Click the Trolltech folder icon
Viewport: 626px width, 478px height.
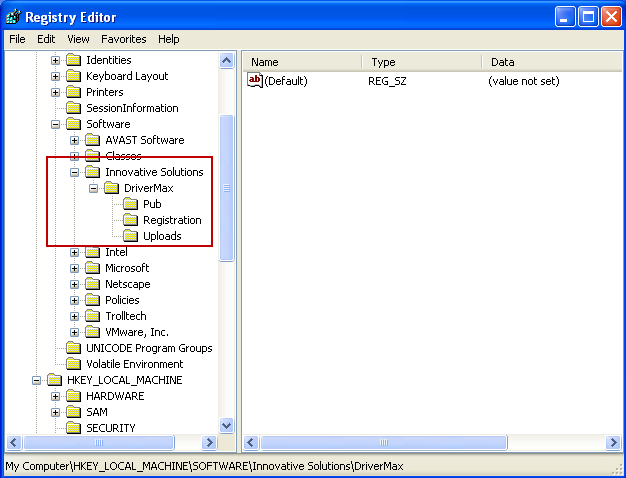[93, 316]
